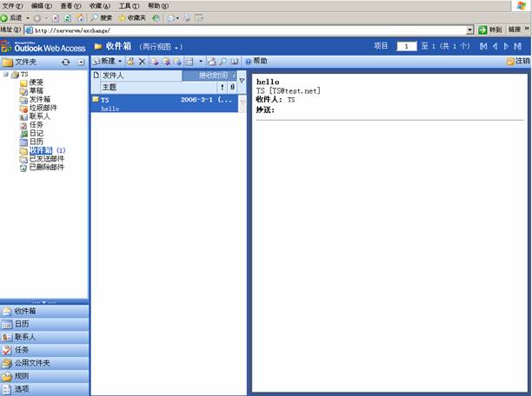Screen dimensions: 532x396
Task: Click the delete (X) icon in mail toolbar
Action: (x=143, y=62)
